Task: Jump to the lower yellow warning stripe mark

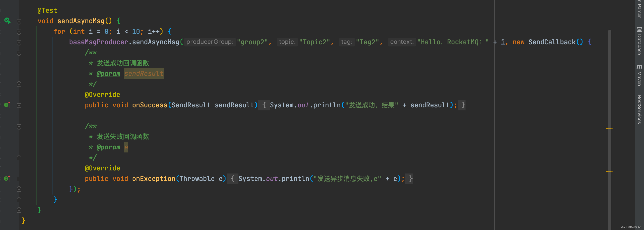Action: click(609, 172)
